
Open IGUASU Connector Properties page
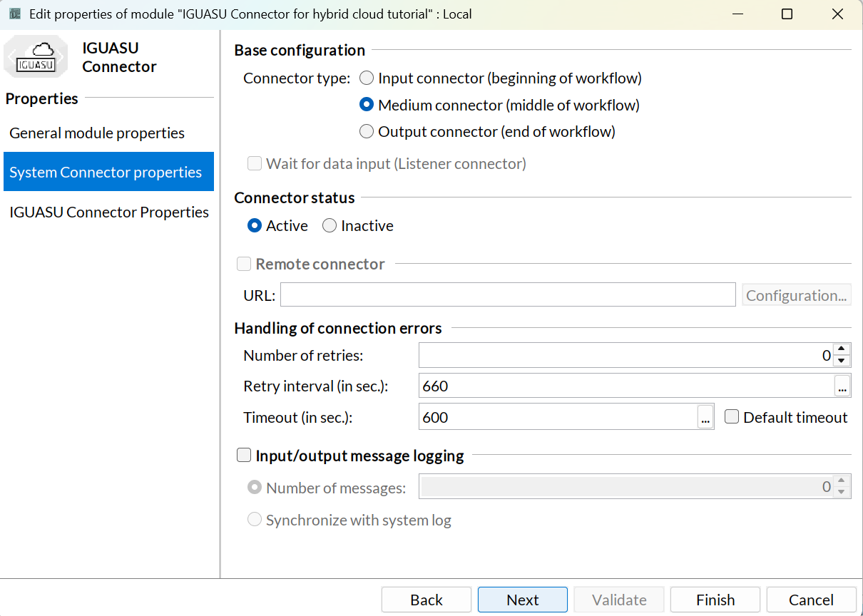[108, 212]
